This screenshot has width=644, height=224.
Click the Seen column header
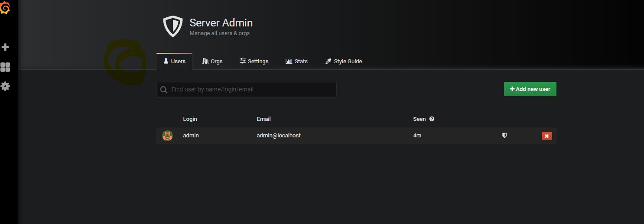tap(420, 119)
